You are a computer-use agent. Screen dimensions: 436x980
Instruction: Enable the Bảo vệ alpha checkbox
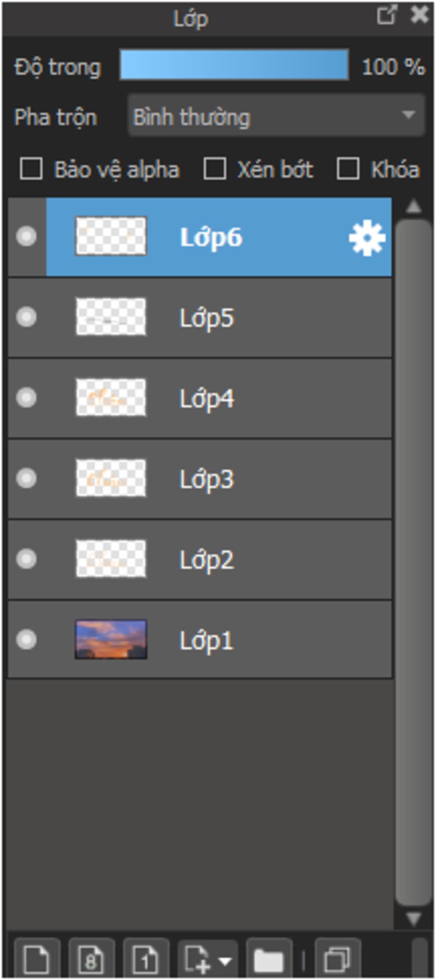coord(32,169)
